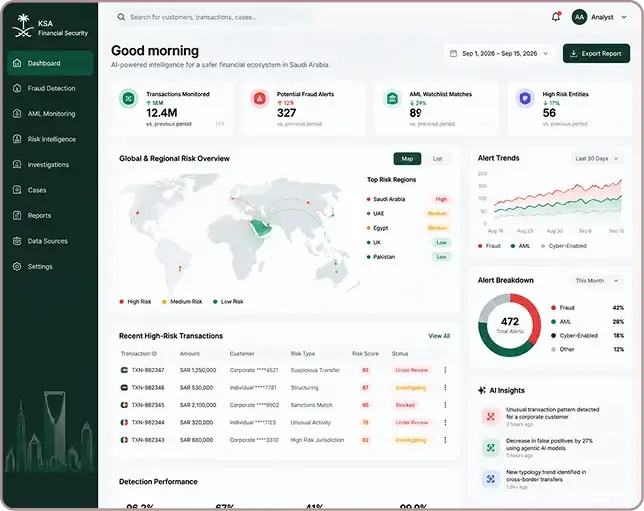
Task: Open the This Month dropdown
Action: click(x=597, y=281)
